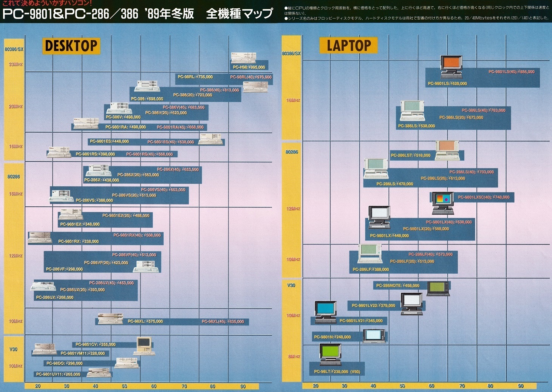
Task: Select PC-9801ES:¥448,000 text
Action: pyautogui.click(x=109, y=141)
